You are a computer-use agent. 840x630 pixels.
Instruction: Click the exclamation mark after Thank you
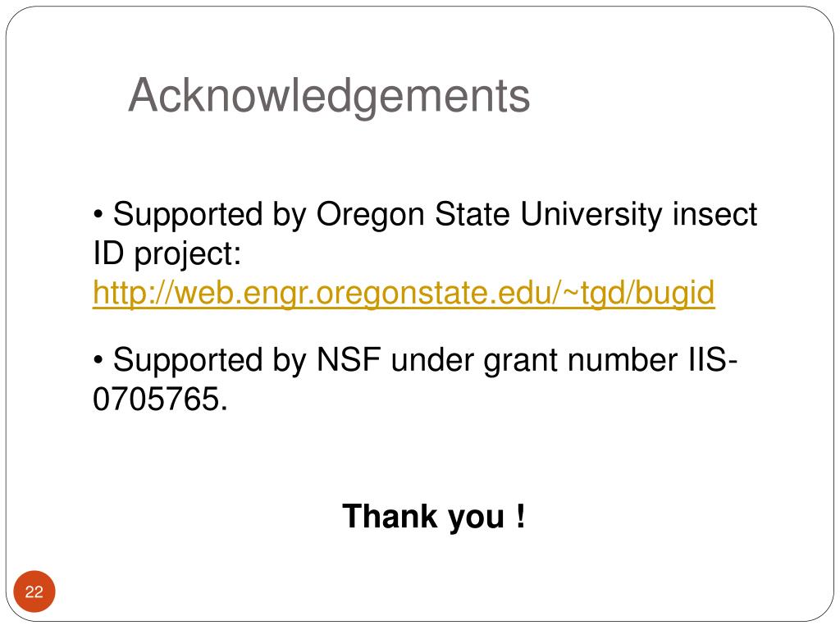(521, 515)
